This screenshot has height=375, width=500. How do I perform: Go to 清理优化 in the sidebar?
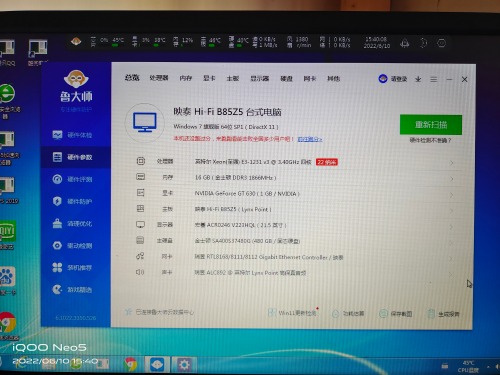(72, 223)
